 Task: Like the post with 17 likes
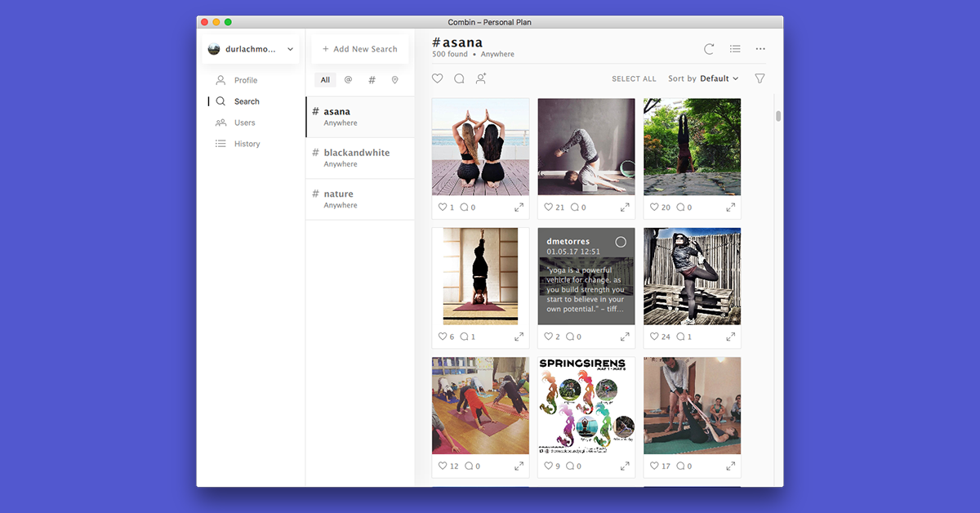654,466
